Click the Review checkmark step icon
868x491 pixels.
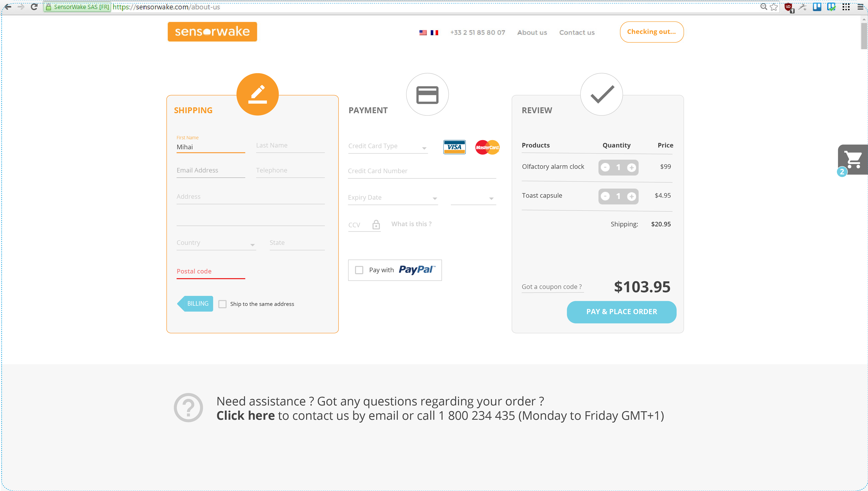[x=601, y=94]
